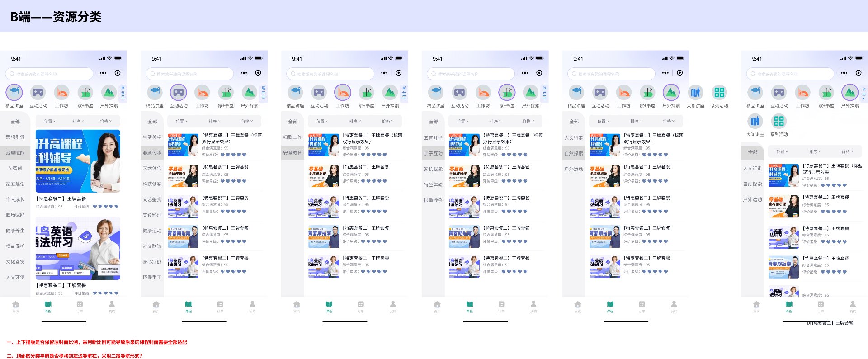
Task: Tap 大咖讲座 icon in the fifth phone
Action: [x=695, y=93]
